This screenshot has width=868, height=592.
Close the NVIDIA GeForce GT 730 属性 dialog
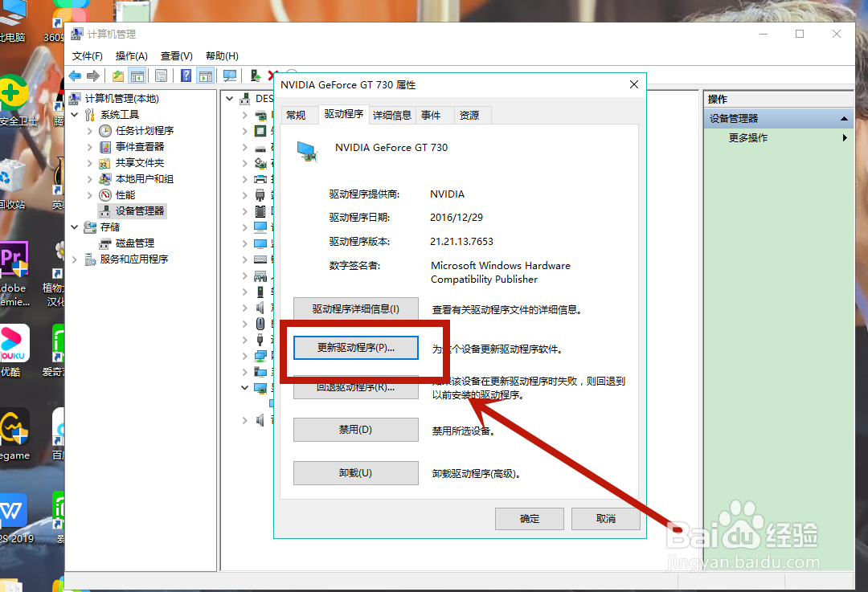tap(634, 84)
